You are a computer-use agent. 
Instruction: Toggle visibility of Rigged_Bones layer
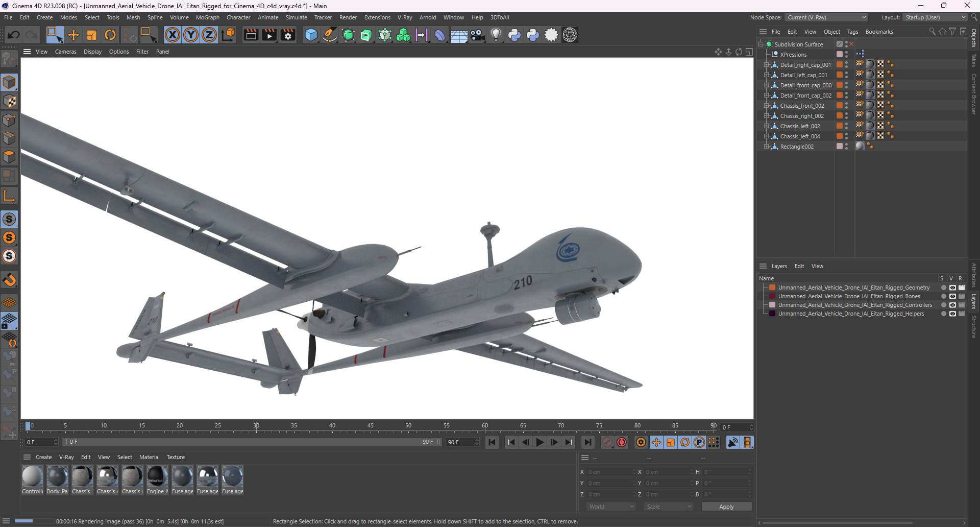tap(952, 296)
